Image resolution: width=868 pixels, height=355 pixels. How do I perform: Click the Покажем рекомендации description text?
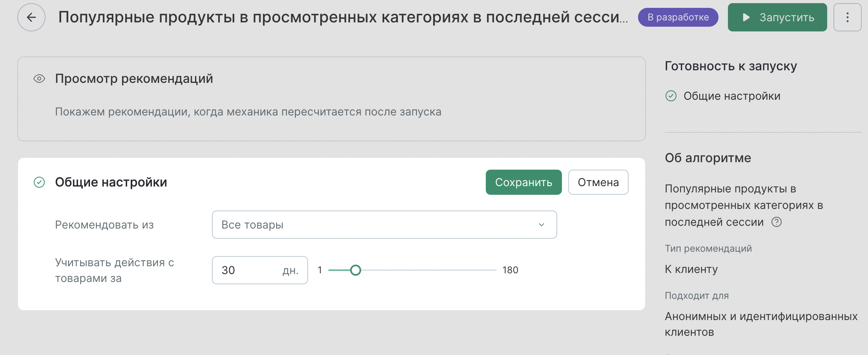click(x=248, y=112)
